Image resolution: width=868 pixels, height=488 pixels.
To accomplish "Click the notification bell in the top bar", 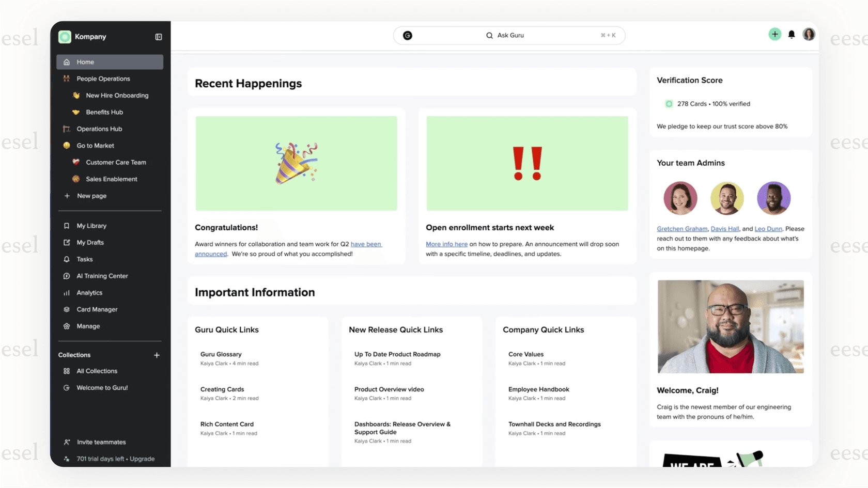I will point(791,34).
